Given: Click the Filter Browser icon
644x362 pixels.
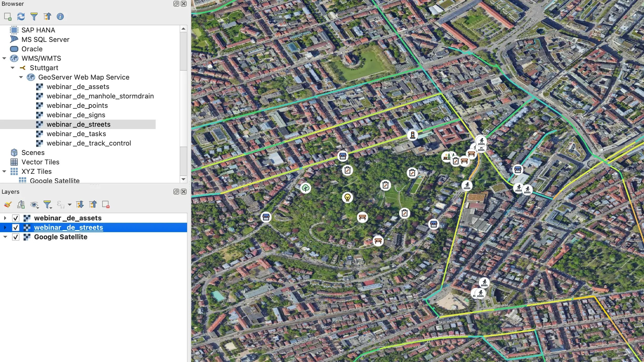Looking at the screenshot, I should click(34, 16).
